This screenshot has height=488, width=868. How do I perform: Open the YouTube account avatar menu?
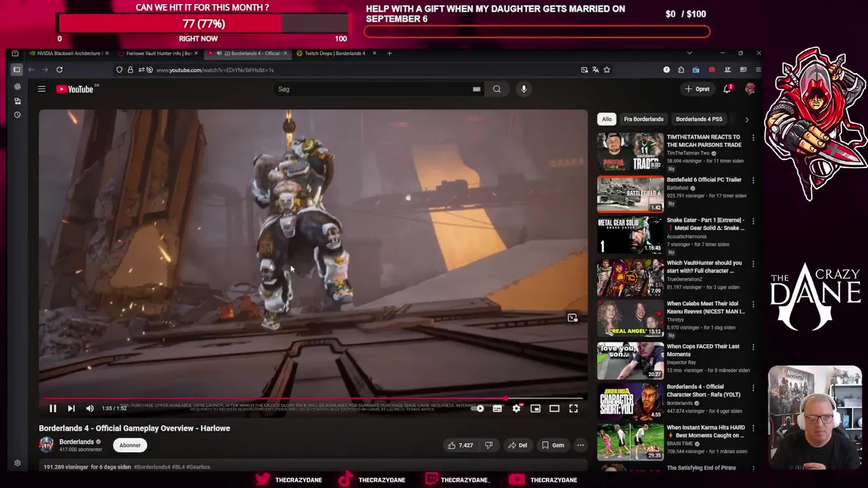pyautogui.click(x=750, y=89)
